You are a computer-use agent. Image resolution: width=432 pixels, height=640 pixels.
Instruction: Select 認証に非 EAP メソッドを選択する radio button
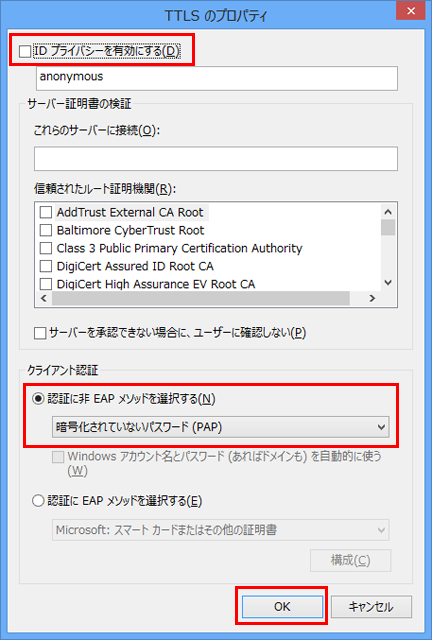(38, 398)
